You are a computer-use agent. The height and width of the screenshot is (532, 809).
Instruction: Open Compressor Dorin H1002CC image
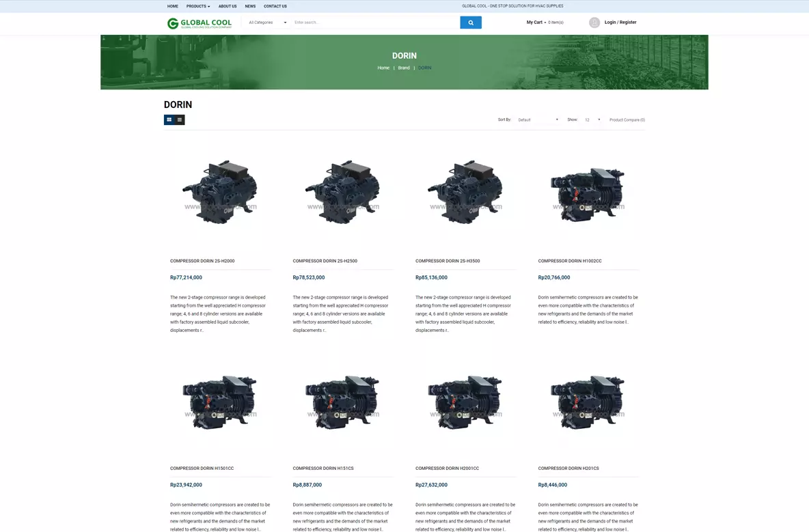[x=588, y=192]
